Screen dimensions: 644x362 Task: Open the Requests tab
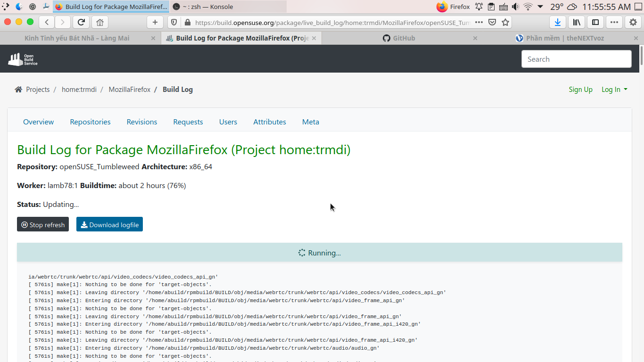[x=188, y=122]
